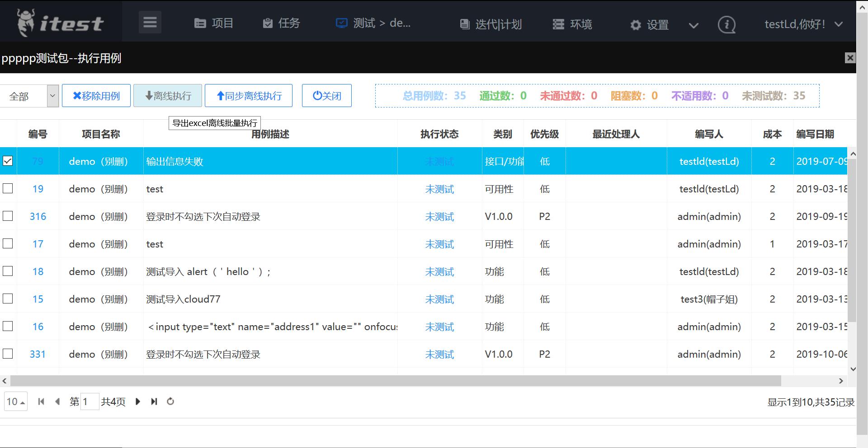The height and width of the screenshot is (448, 868).
Task: Select the checkbox for case 331
Action: point(7,354)
